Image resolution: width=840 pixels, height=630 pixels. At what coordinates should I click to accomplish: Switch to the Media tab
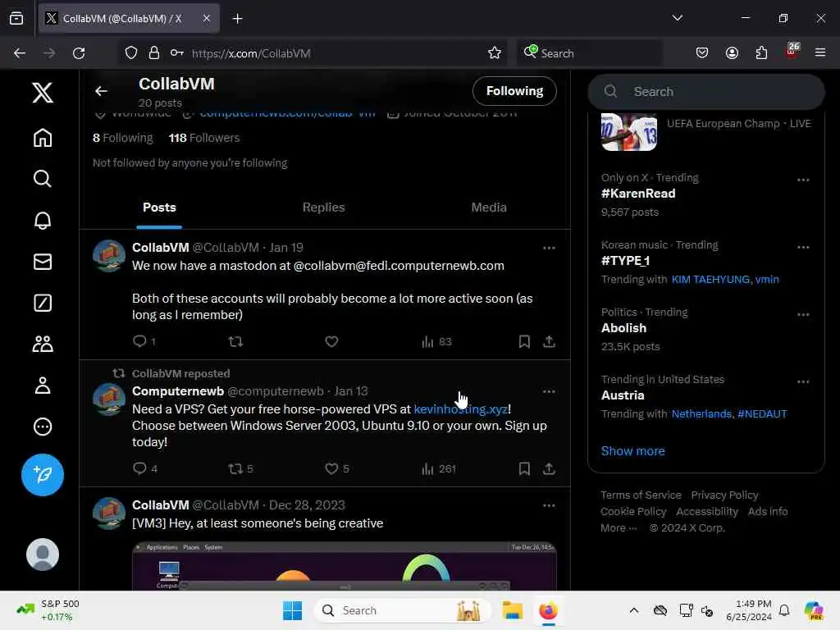489,208
